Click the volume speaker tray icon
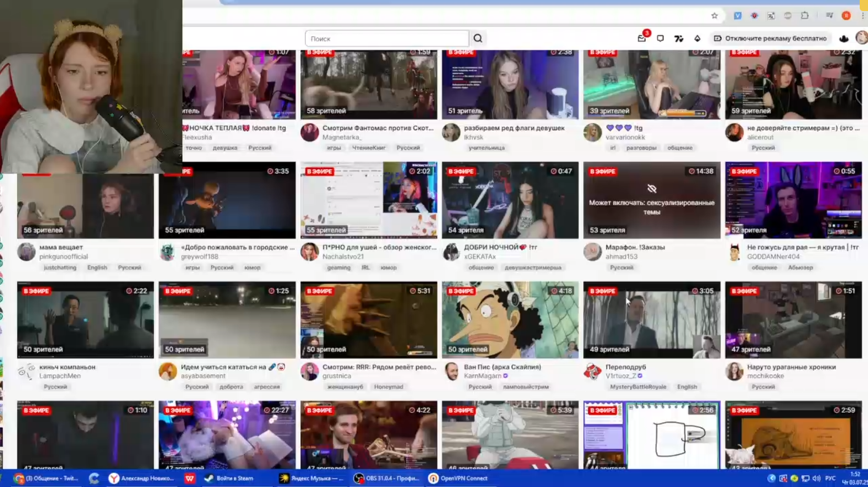The width and height of the screenshot is (868, 487). 817,478
